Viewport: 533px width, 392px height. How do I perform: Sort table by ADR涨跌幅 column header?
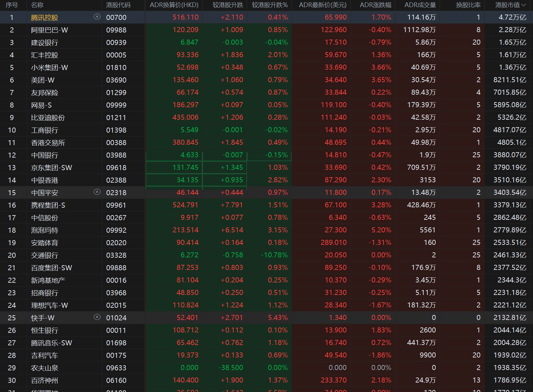click(x=375, y=5)
